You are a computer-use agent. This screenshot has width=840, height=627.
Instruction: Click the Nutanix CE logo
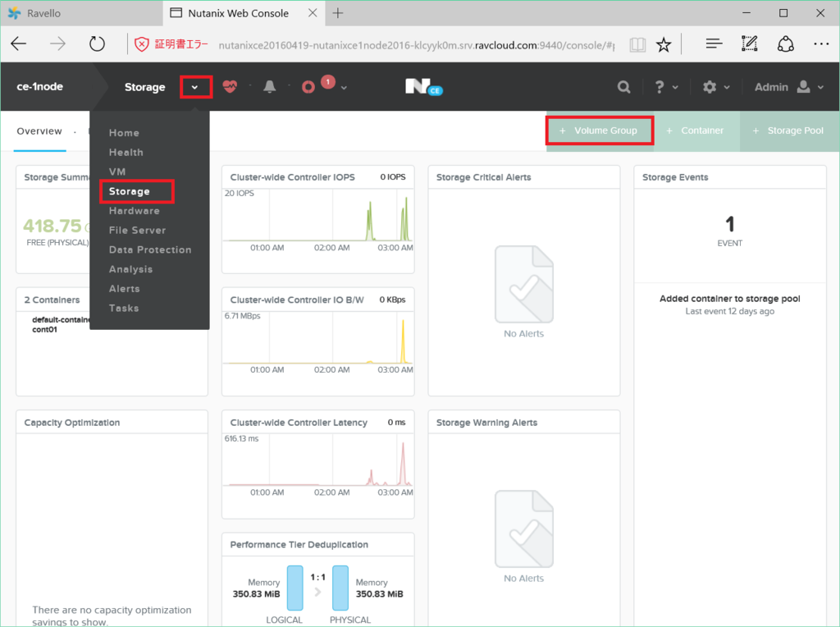click(424, 87)
